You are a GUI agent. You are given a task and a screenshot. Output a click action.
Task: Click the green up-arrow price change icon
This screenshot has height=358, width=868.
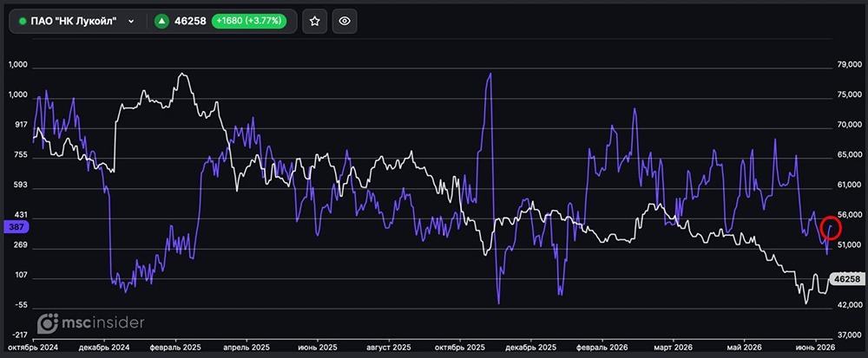click(161, 22)
